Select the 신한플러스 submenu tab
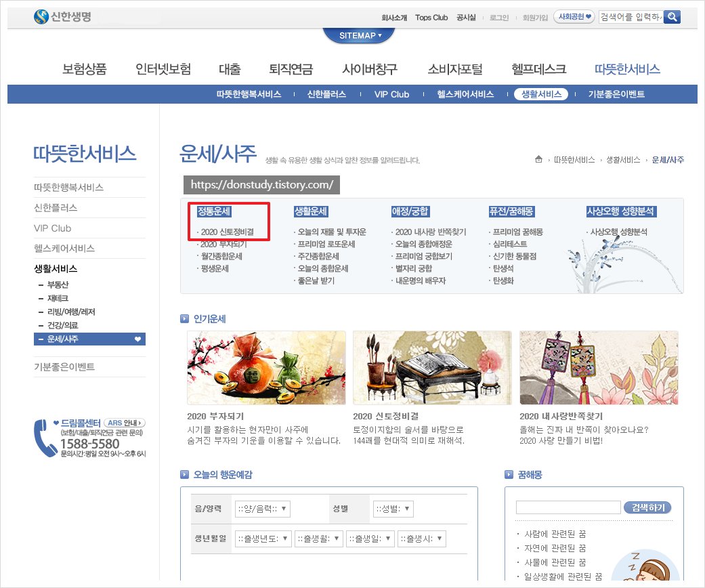This screenshot has height=588, width=705. click(x=327, y=94)
